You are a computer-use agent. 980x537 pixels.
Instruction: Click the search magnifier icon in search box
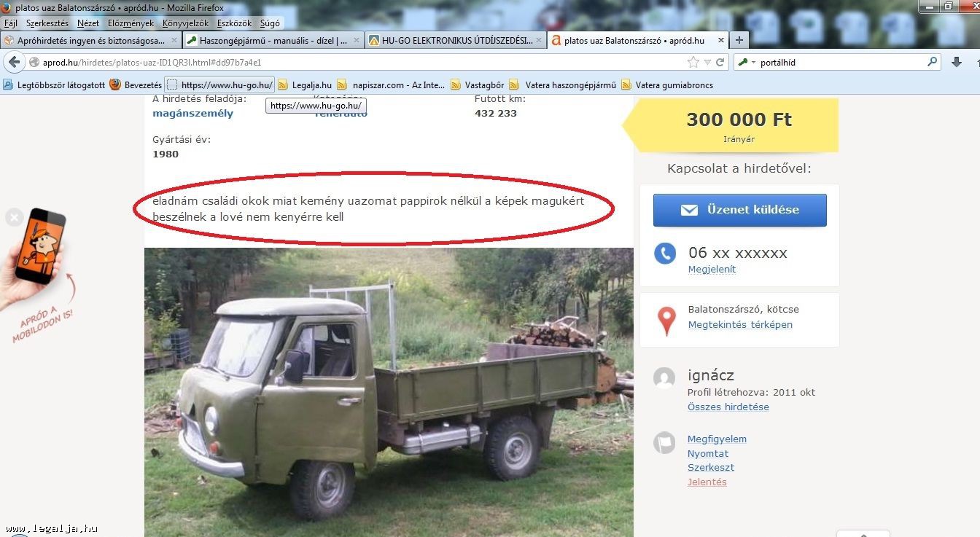click(932, 62)
